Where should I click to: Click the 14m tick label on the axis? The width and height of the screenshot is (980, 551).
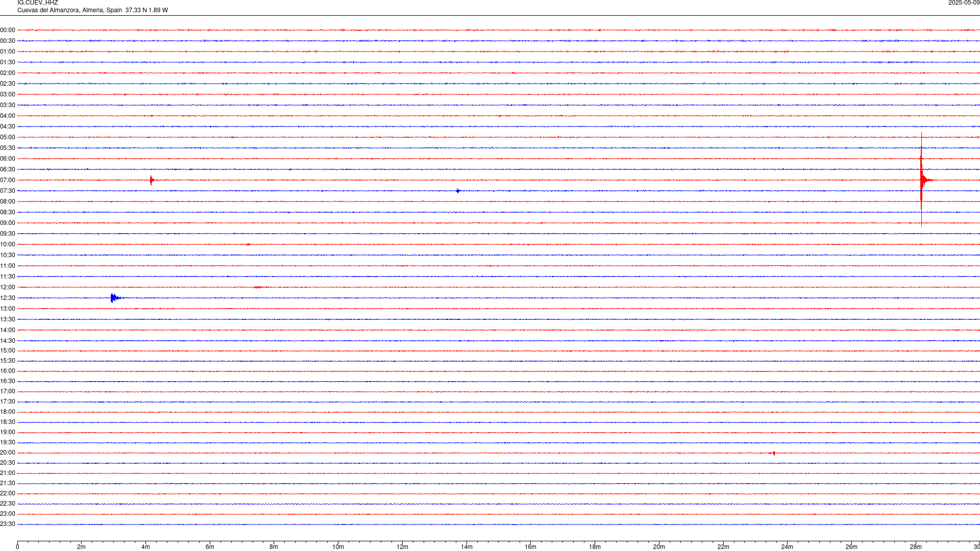point(467,547)
